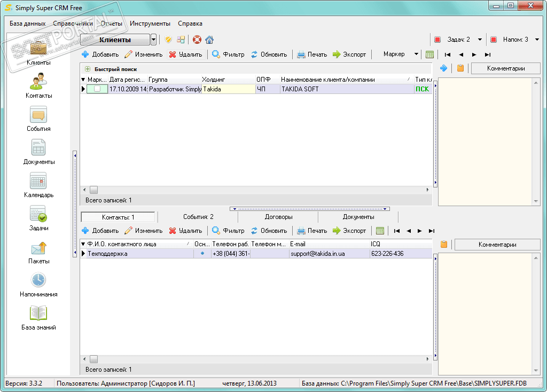Click Добавить in the contacts toolbar below the tabs

100,231
